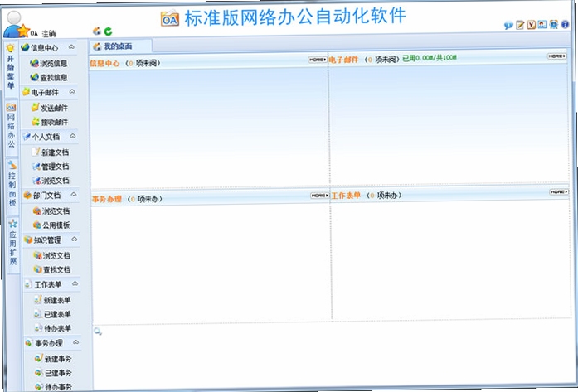Select 待办表单 in sidebar
The width and height of the screenshot is (578, 392).
point(53,328)
